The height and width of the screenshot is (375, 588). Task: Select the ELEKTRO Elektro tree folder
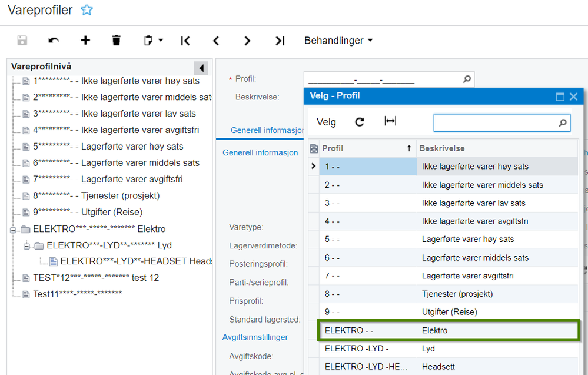(99, 229)
